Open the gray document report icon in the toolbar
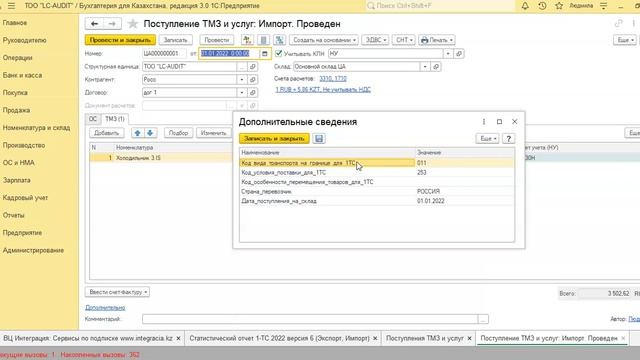This screenshot has width=640, height=360. [x=264, y=40]
